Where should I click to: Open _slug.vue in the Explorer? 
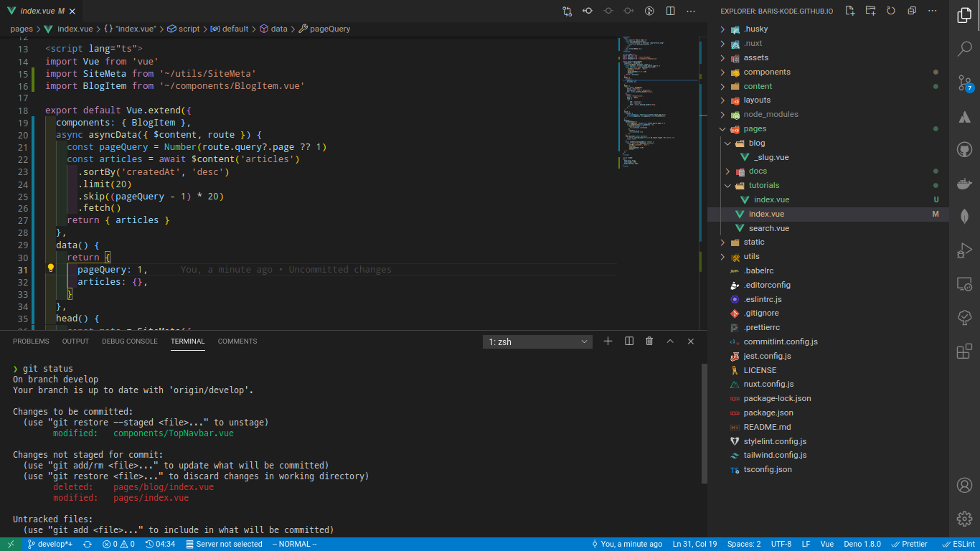pyautogui.click(x=828, y=157)
